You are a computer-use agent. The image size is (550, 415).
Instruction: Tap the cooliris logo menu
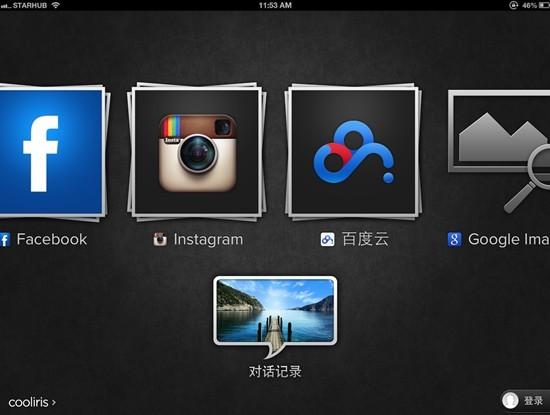(x=32, y=402)
